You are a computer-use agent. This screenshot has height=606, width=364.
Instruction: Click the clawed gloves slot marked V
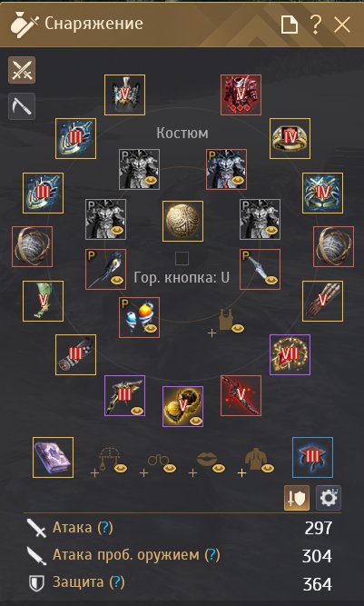(x=322, y=301)
